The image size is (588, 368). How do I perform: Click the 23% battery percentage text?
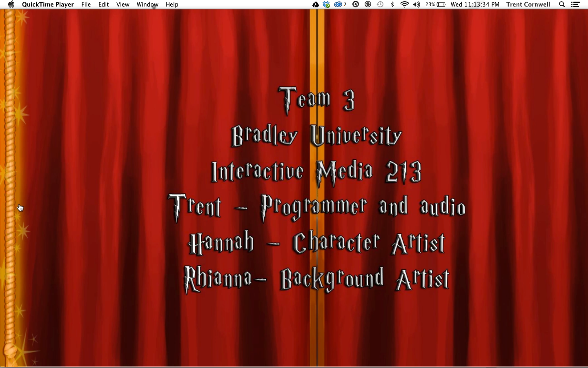[430, 4]
